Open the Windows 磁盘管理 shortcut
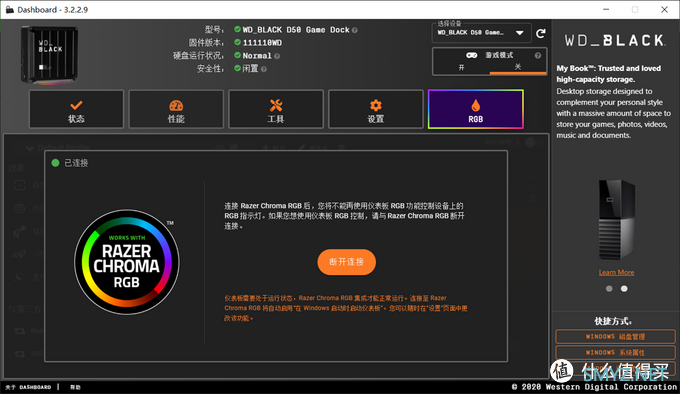Image resolution: width=680 pixels, height=394 pixels. [615, 336]
